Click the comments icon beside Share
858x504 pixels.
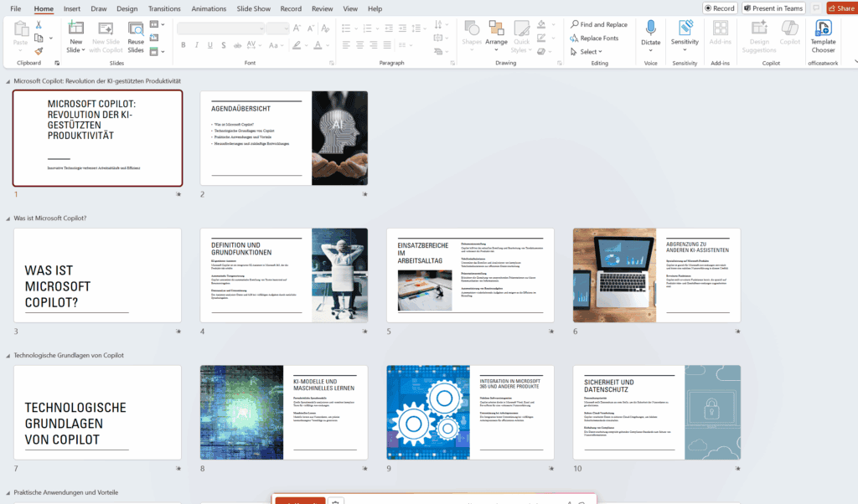(x=816, y=8)
